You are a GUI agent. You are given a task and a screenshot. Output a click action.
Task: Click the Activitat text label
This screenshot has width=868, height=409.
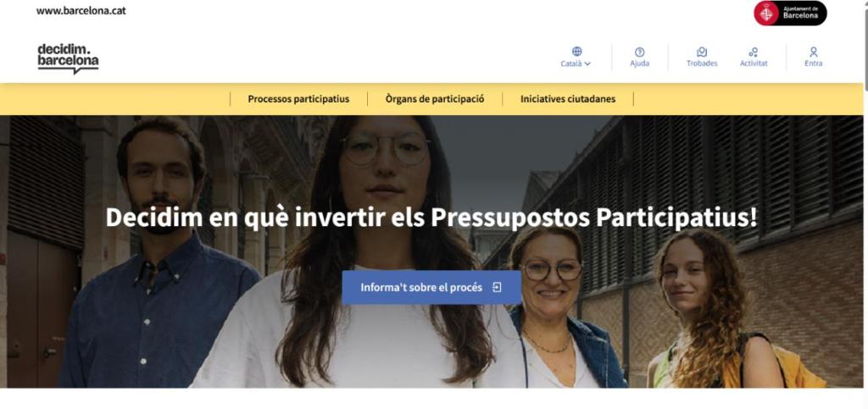coord(754,64)
